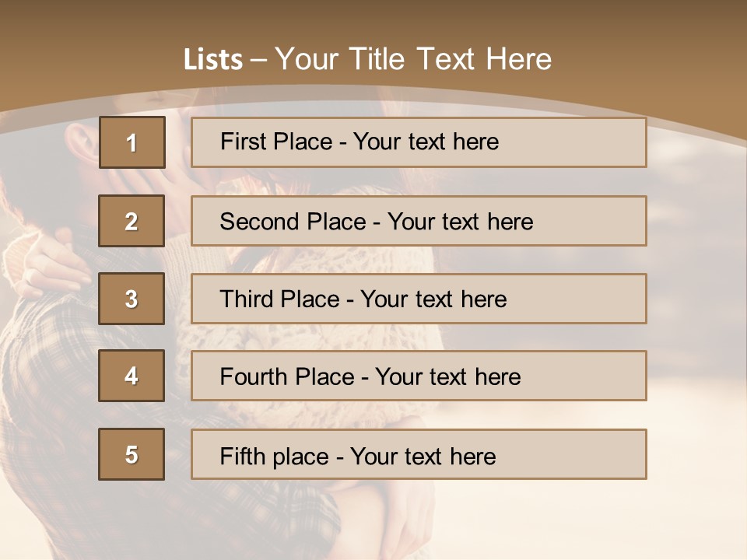Viewport: 747px width, 560px height.
Task: Click the blurred sky area right of bars
Action: click(696, 311)
